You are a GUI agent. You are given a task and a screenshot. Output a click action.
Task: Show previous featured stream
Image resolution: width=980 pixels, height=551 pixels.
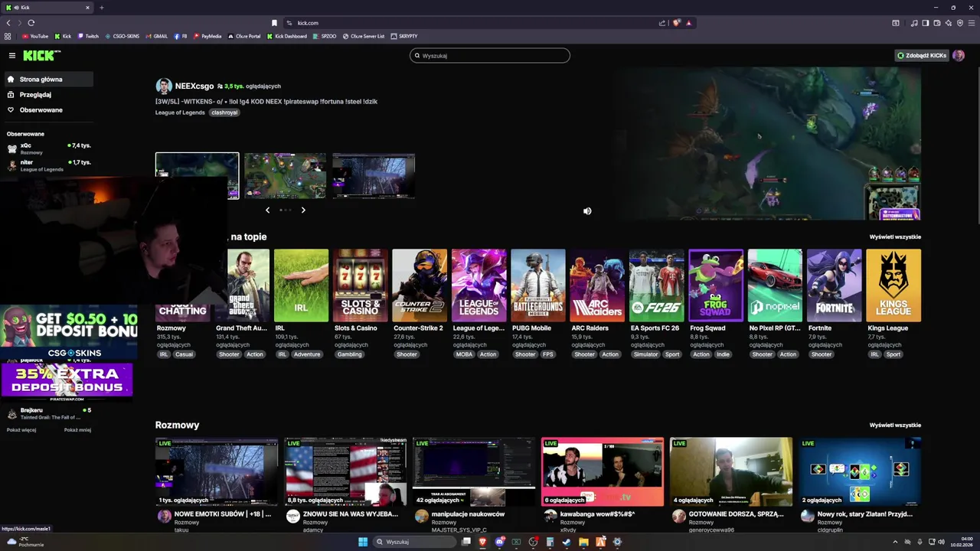click(x=267, y=210)
